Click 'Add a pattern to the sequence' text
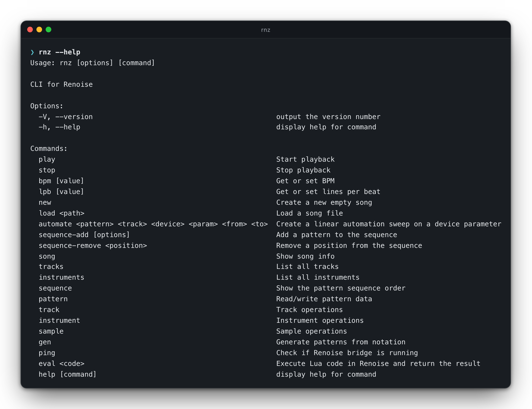532x409 pixels. [337, 235]
